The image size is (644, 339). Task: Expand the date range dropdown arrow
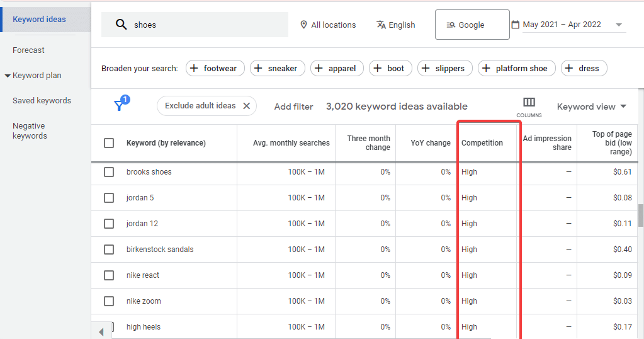click(619, 25)
